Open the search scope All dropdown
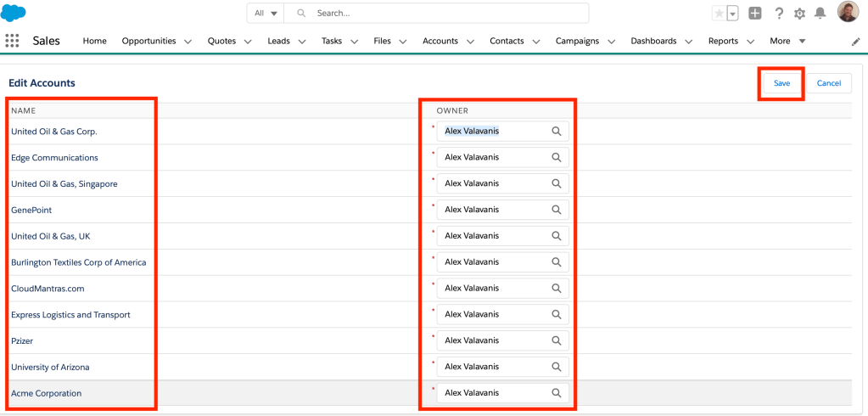 (x=266, y=14)
